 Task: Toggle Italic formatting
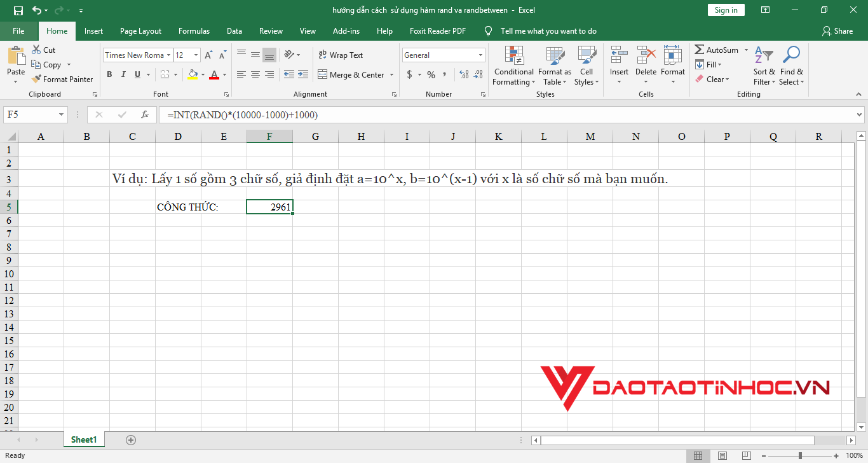[x=123, y=75]
